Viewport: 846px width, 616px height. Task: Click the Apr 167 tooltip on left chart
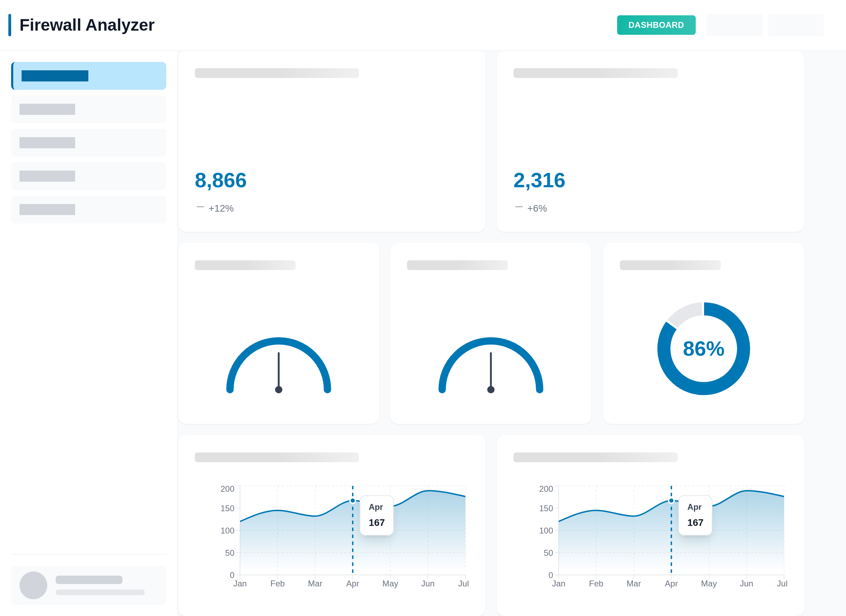(x=376, y=515)
